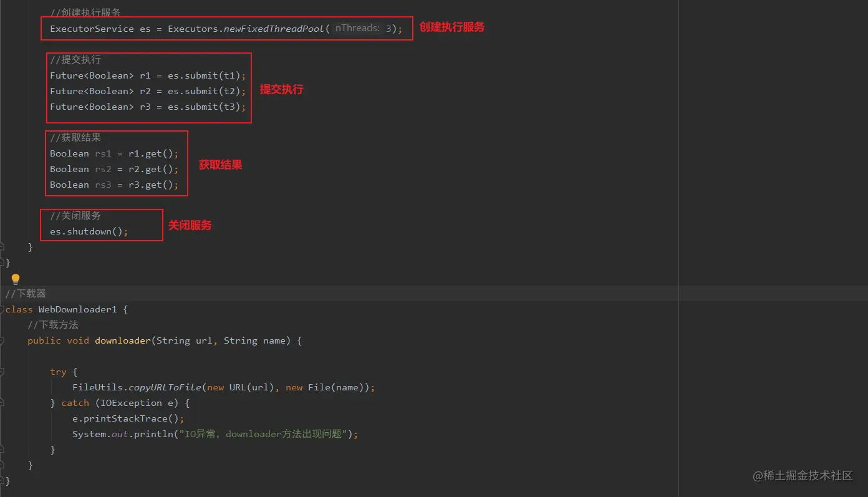Click the es.shutdown() statement

(89, 231)
